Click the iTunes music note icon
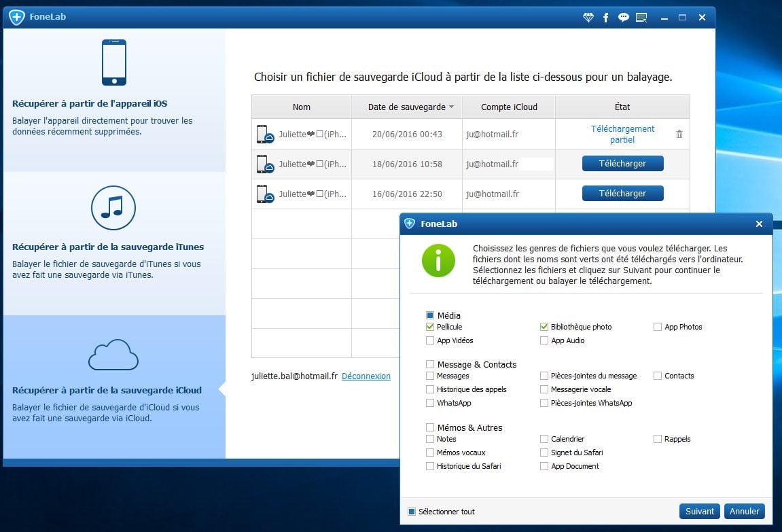The width and height of the screenshot is (782, 532). 113,208
